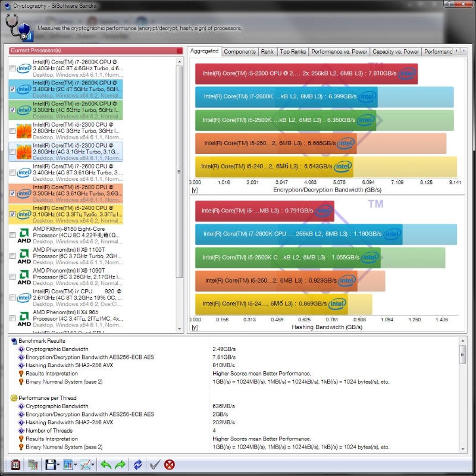Image resolution: width=476 pixels, height=476 pixels.
Task: Uncheck the i5-2400 3.10GHz checkbox
Action: (x=12, y=214)
